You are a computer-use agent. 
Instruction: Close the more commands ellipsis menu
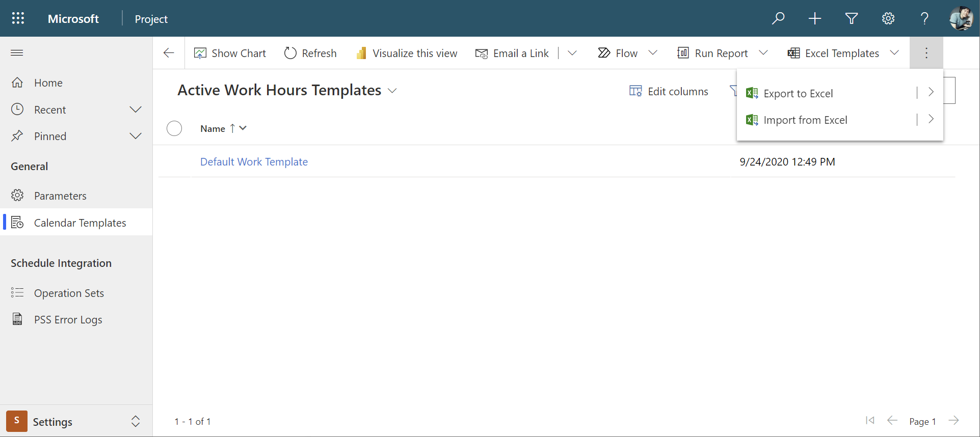pos(926,53)
